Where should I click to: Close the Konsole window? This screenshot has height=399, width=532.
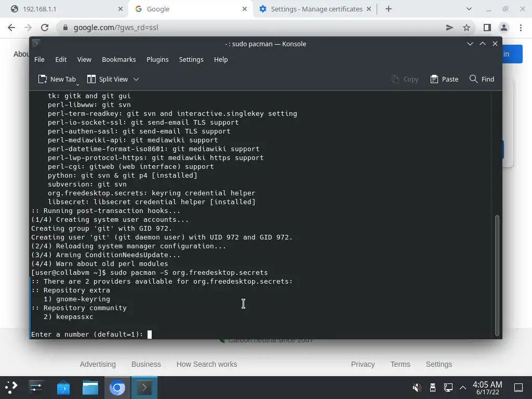tap(495, 44)
